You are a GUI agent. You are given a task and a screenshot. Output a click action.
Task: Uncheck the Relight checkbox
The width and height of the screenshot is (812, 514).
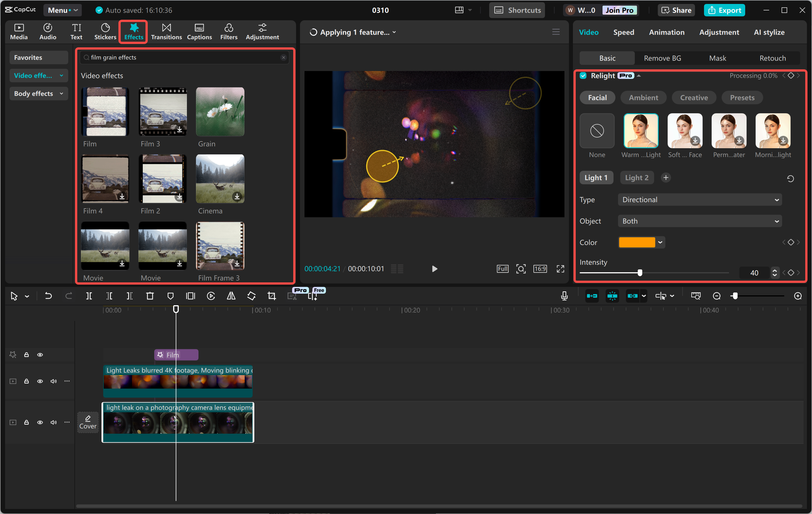583,76
